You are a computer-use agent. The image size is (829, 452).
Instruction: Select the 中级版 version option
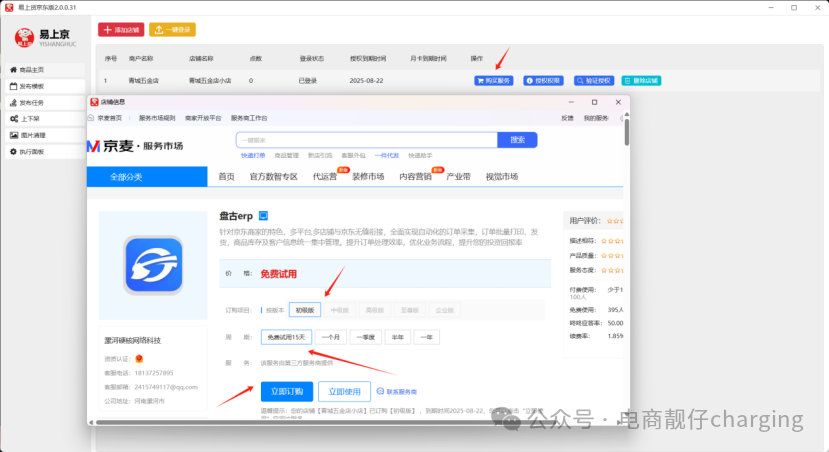pos(339,310)
